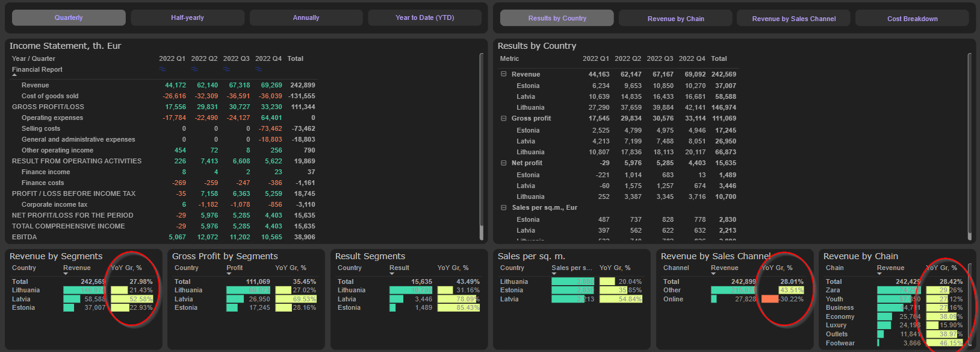The image size is (980, 352).
Task: Click the link icon under 2022 Q3
Action: [x=227, y=69]
